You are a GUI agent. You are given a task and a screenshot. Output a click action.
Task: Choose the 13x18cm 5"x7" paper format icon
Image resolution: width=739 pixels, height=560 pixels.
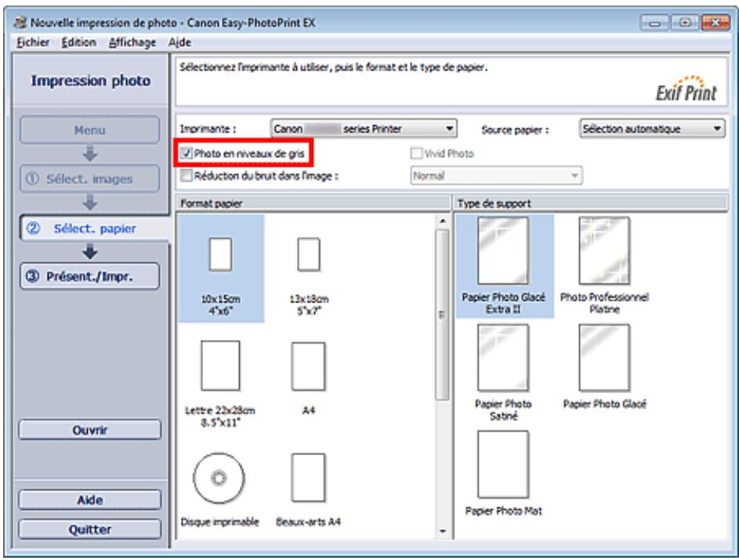click(309, 255)
